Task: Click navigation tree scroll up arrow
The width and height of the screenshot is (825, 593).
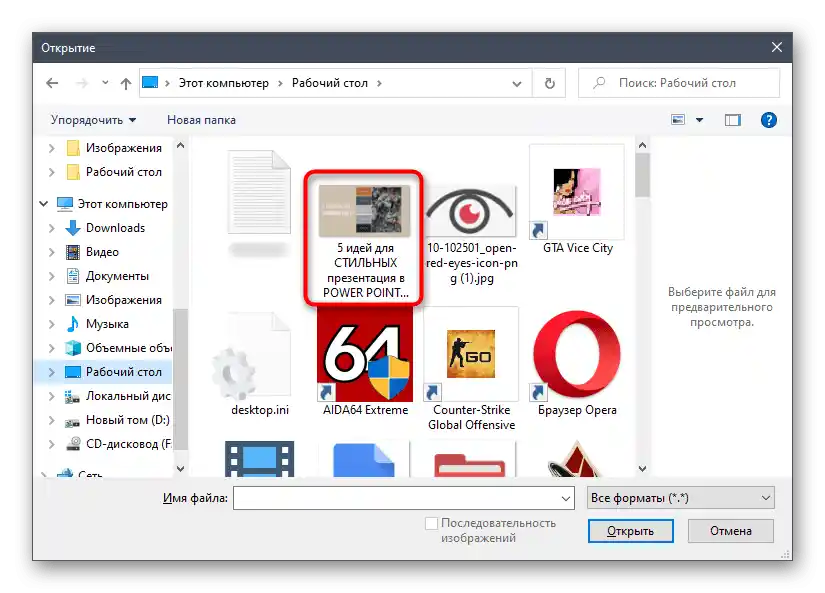Action: pos(180,145)
